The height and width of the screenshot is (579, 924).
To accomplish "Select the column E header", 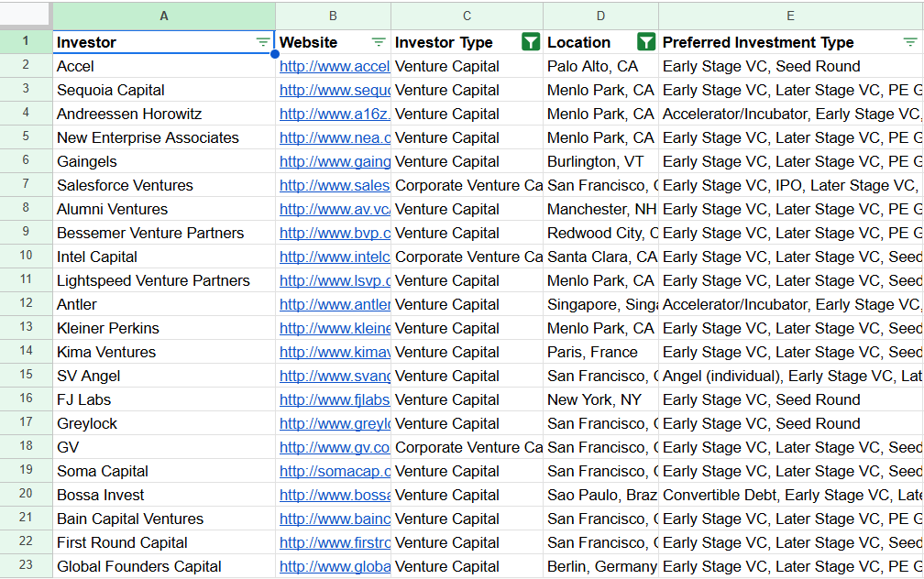I will pos(790,16).
